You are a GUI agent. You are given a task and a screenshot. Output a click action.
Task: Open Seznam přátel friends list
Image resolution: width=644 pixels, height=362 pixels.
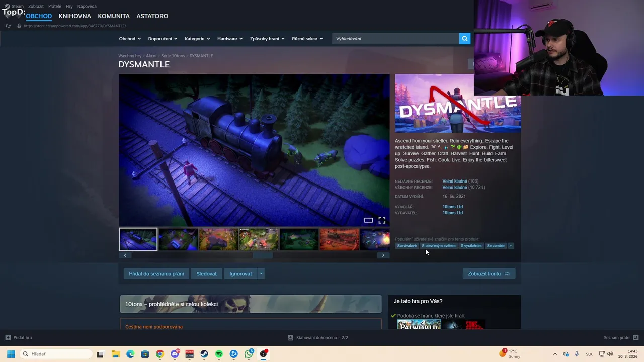(621, 338)
